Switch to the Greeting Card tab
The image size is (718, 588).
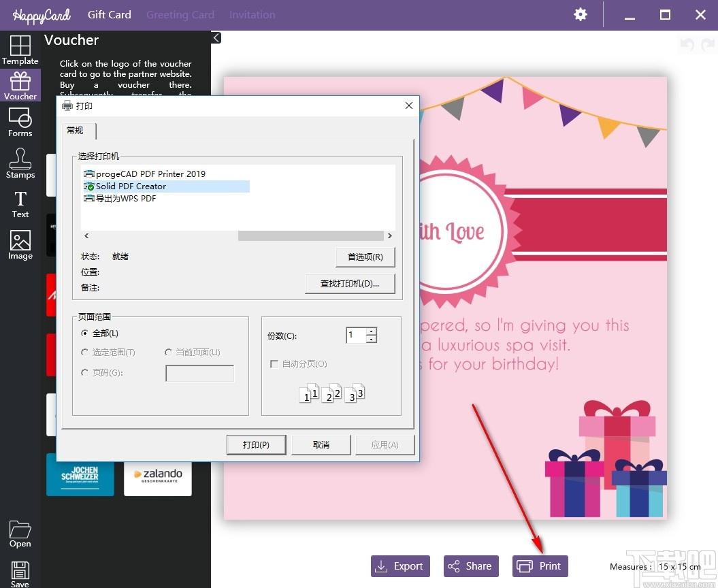click(180, 15)
